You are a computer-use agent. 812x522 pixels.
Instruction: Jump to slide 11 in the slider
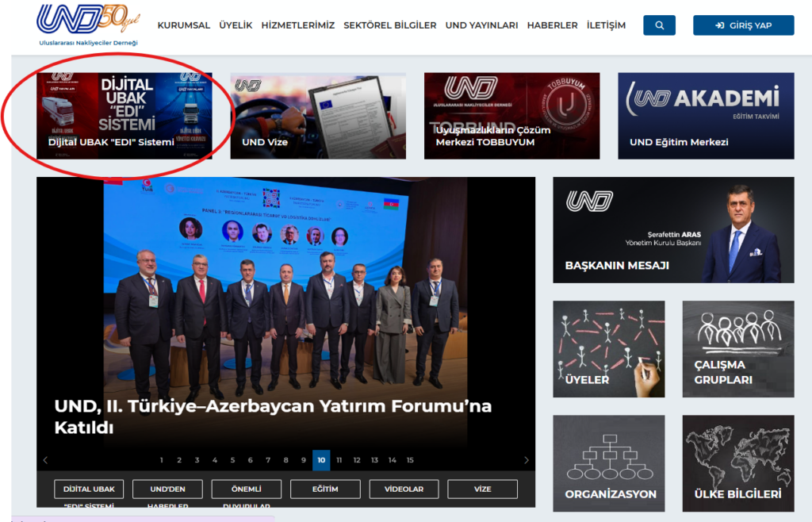tap(339, 460)
